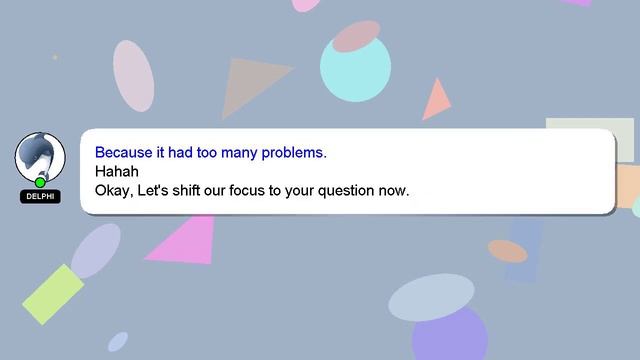Select the DELPHI name label
The width and height of the screenshot is (640, 360).
pyautogui.click(x=40, y=196)
